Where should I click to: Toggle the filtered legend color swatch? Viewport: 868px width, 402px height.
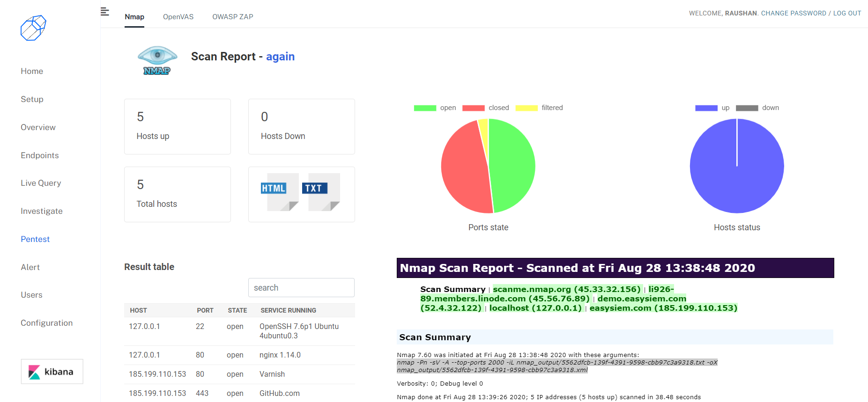[527, 108]
